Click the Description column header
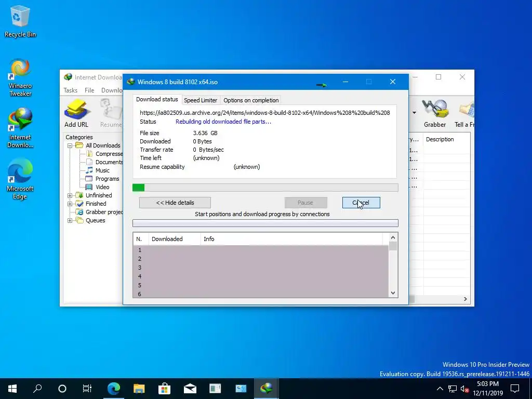 click(x=446, y=139)
